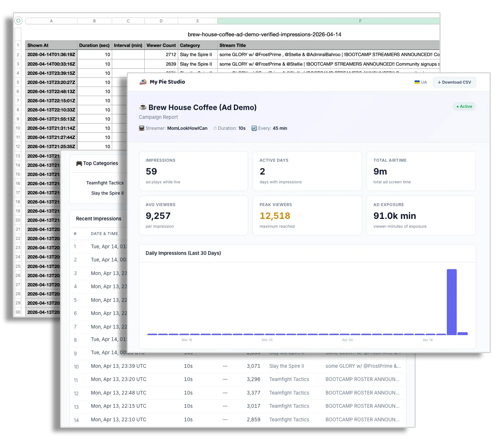504x440 pixels.
Task: Click the green circle in the spreadsheet corner
Action: pyautogui.click(x=18, y=21)
